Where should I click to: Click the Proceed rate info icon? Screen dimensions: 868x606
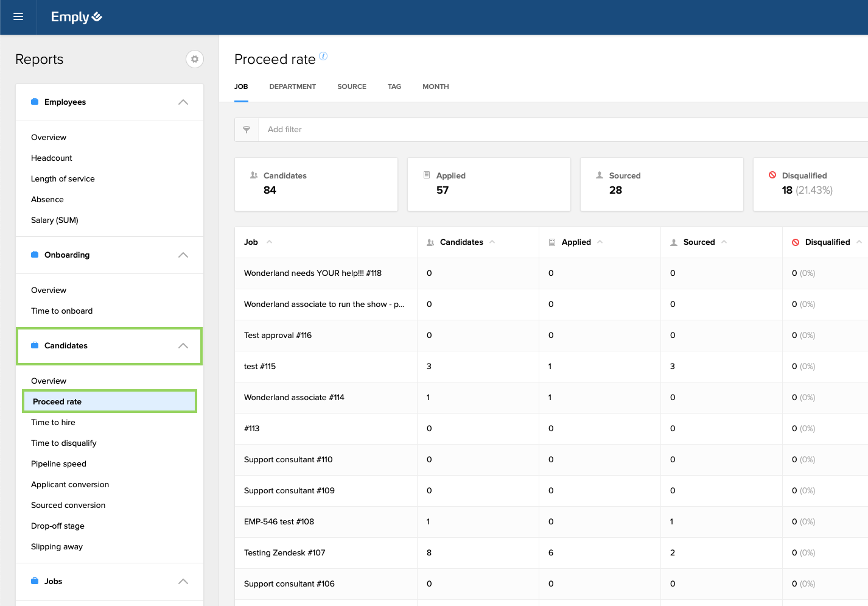(x=323, y=56)
